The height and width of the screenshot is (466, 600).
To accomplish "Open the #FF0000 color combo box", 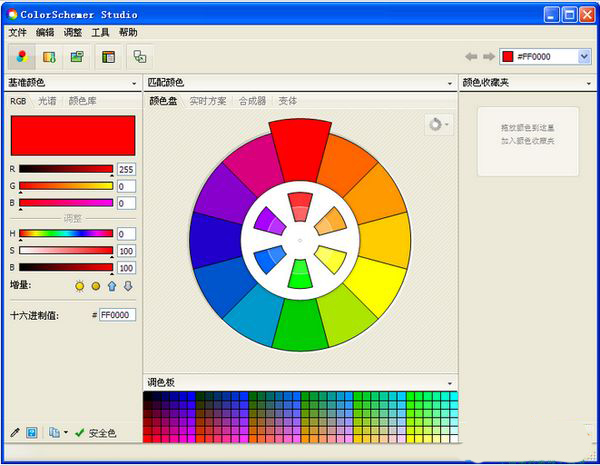I will [545, 57].
